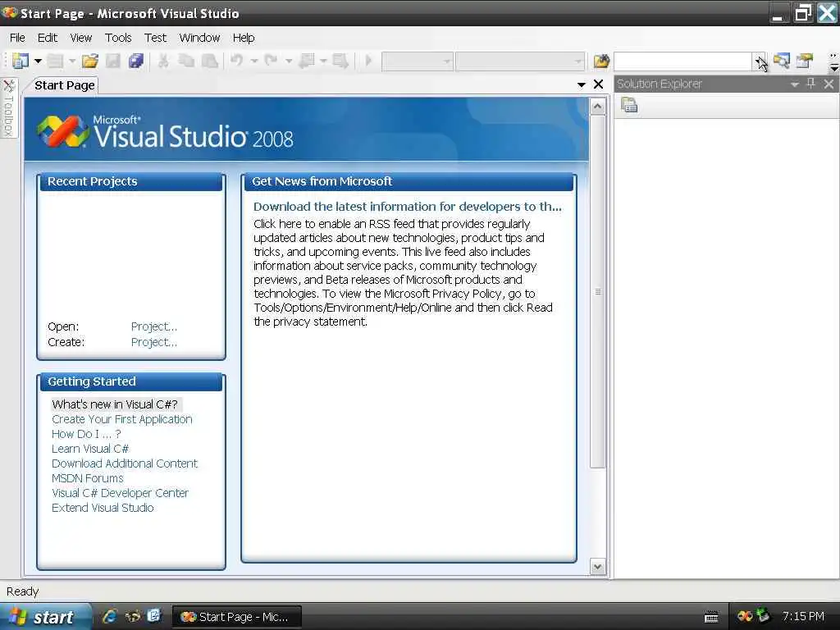This screenshot has height=630, width=840.
Task: Open the Redo history dropdown arrow
Action: click(x=289, y=61)
